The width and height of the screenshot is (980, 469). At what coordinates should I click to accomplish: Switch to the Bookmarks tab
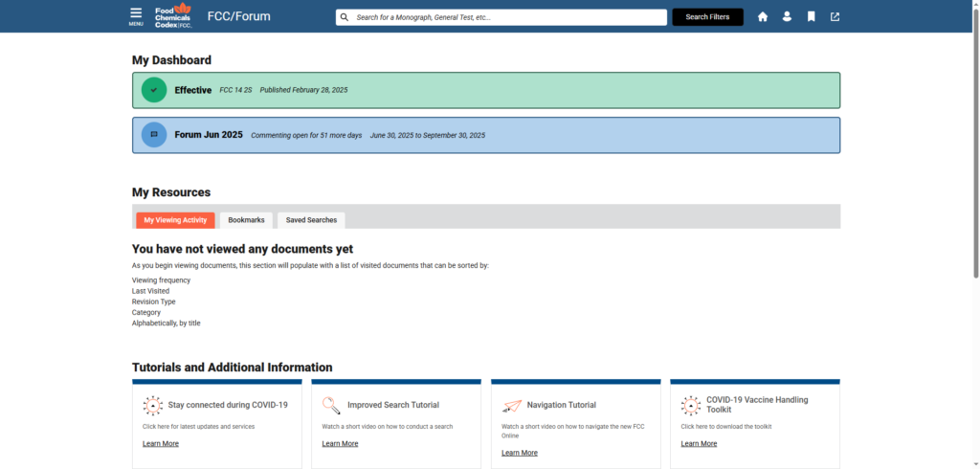tap(246, 220)
